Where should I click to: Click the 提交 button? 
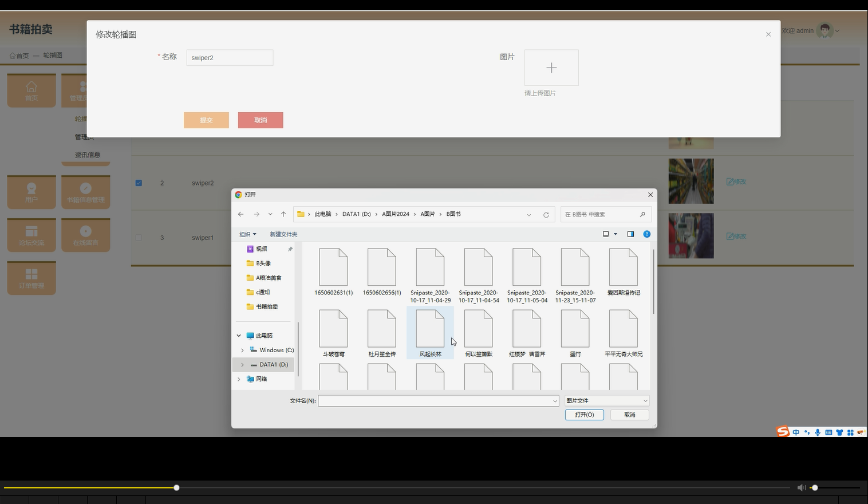(x=206, y=120)
